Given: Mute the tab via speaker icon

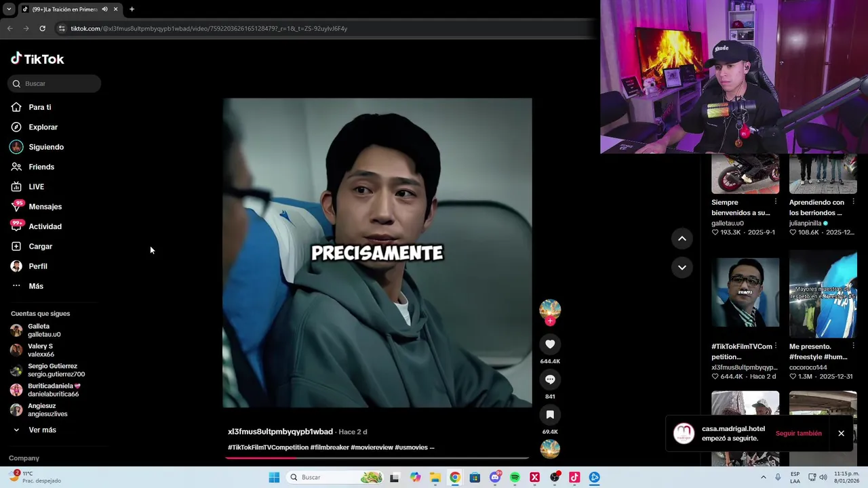Looking at the screenshot, I should 104,9.
